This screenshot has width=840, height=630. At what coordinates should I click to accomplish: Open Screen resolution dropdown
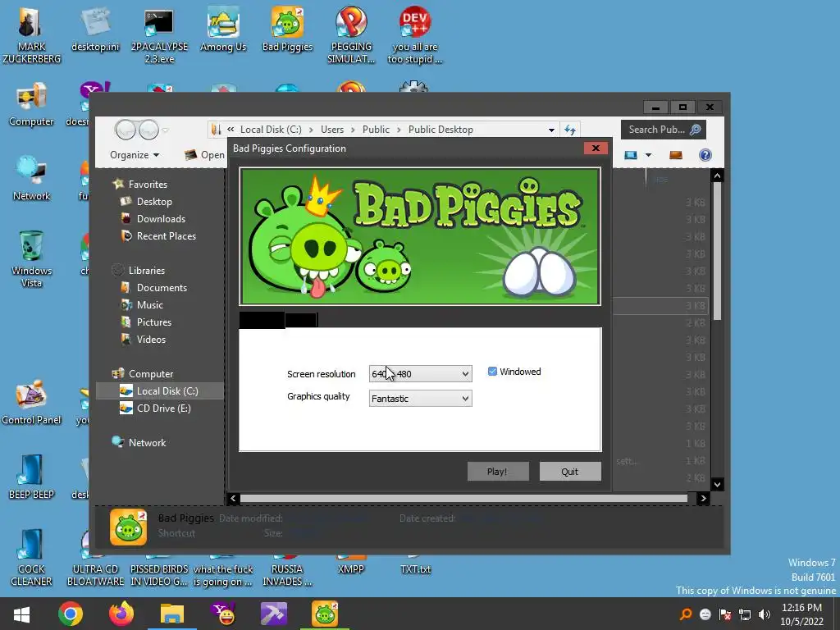421,373
